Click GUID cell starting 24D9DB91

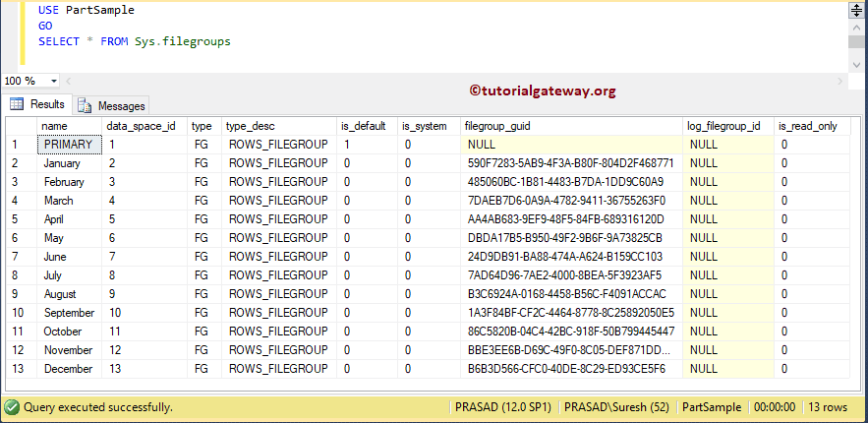click(x=571, y=257)
